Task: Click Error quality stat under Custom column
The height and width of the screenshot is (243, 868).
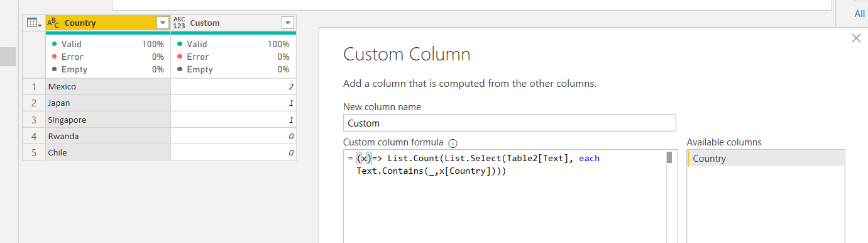Action: point(233,57)
